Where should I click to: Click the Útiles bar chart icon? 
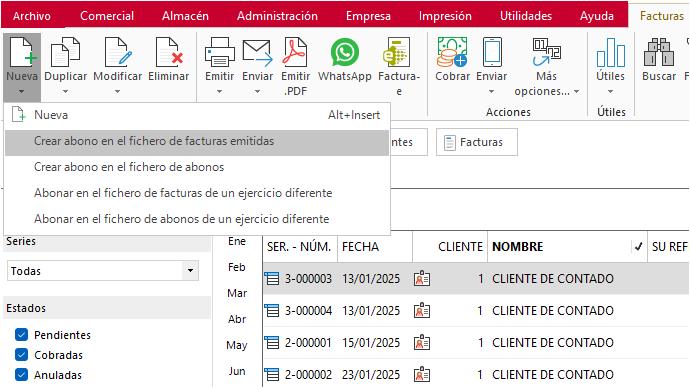(x=610, y=53)
